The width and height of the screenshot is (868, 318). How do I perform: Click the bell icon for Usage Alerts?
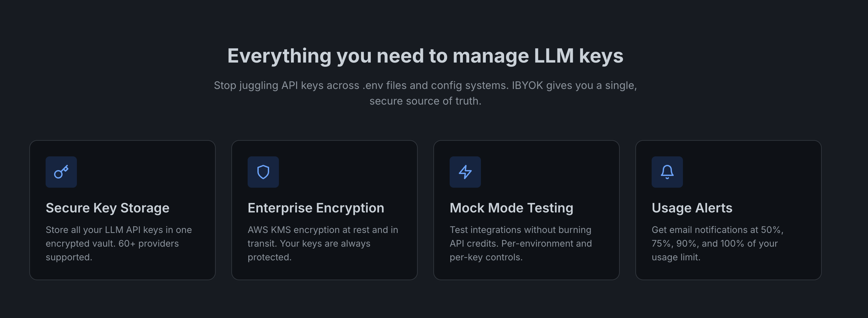(667, 172)
